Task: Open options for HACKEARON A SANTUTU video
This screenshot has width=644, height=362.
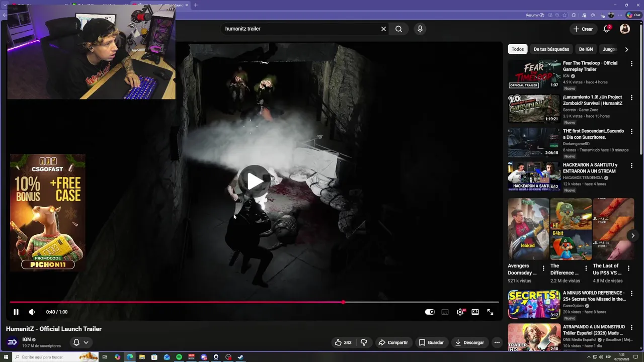Action: [x=631, y=165]
